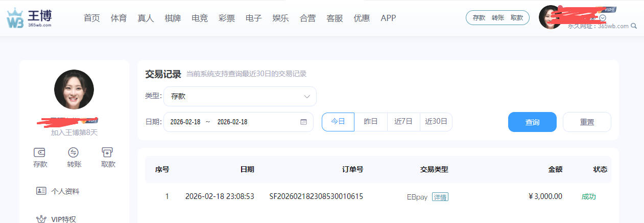Open 详情 link for the EBpay transaction
Screen dimensions: 644x223
point(440,197)
